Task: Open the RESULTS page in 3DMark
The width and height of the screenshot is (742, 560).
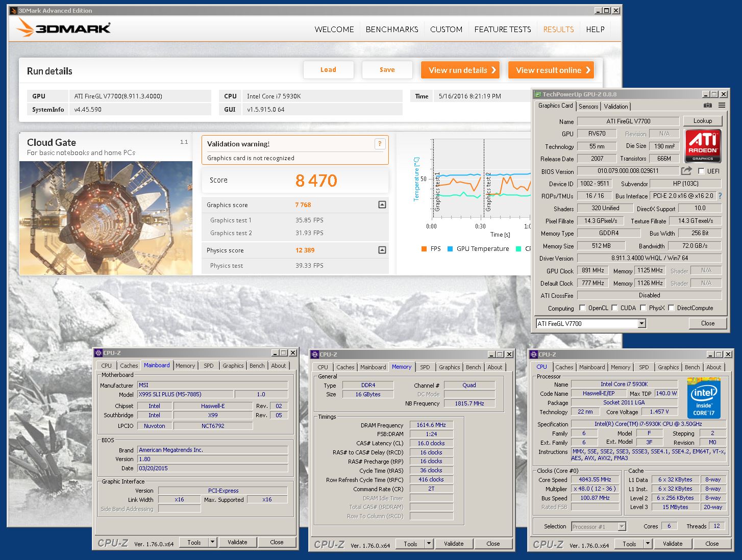Action: tap(558, 30)
